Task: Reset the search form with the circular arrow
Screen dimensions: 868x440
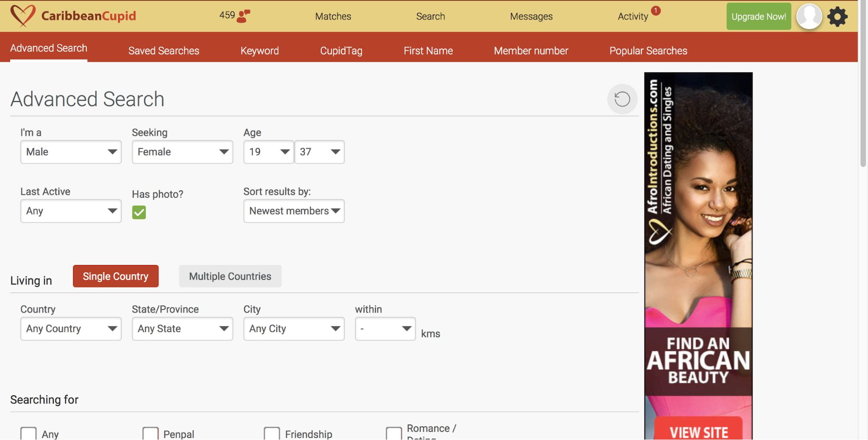Action: coord(622,99)
